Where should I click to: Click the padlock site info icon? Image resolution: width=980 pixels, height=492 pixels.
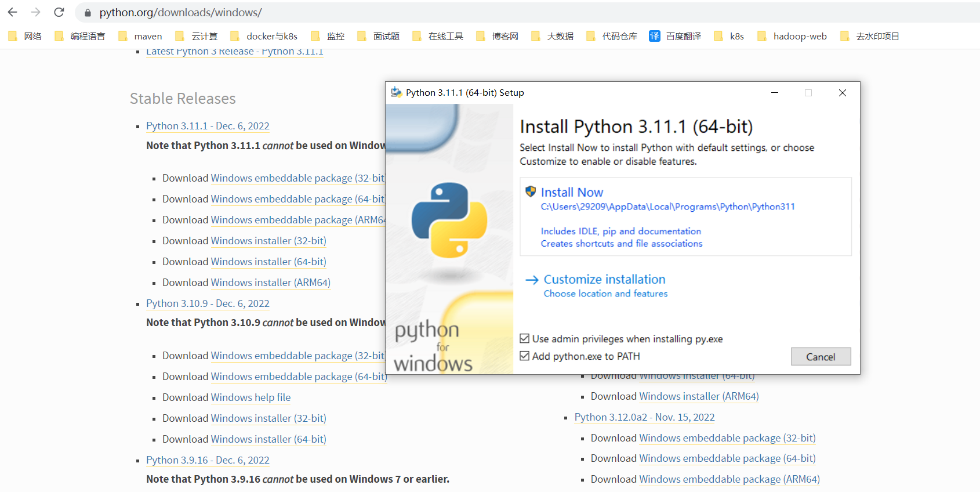(88, 13)
